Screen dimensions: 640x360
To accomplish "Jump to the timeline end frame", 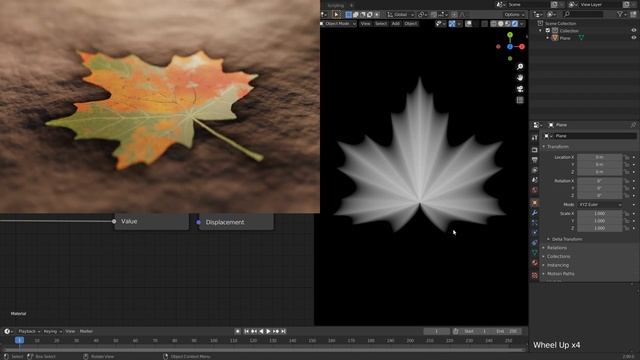I will point(283,331).
